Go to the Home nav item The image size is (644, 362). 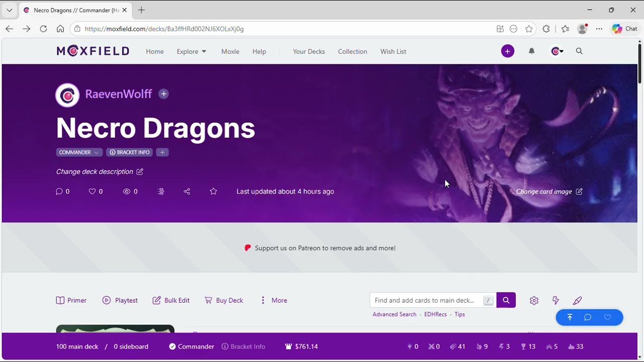click(154, 51)
